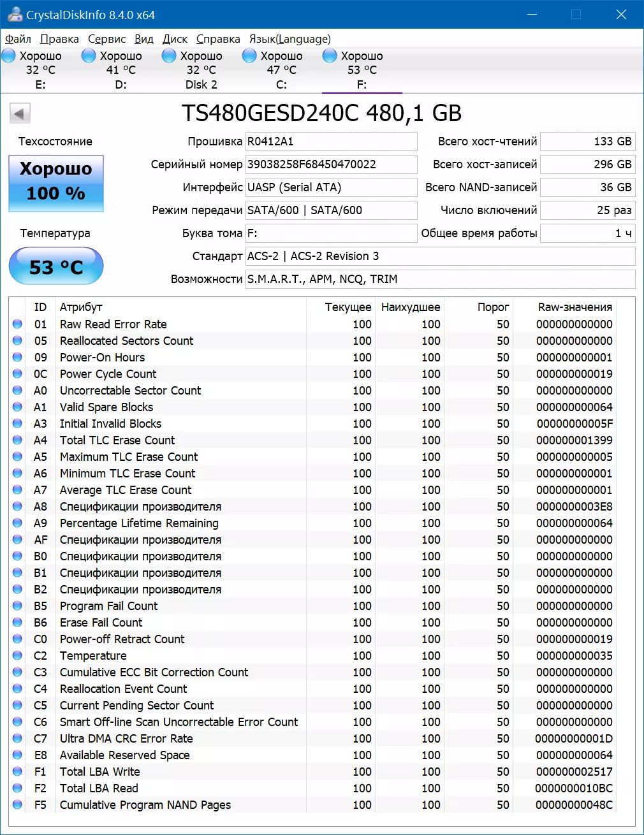Click total host reads value 133 GB
This screenshot has width=644, height=835.
[x=587, y=142]
